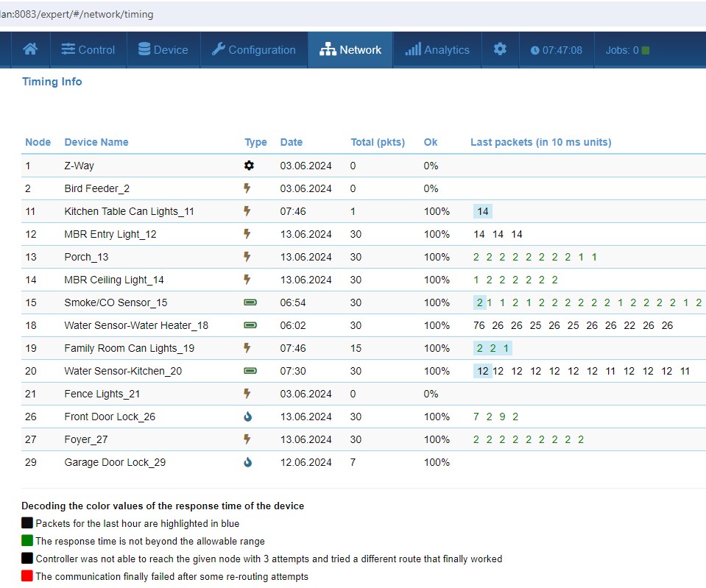The image size is (706, 588).
Task: Select Water Sensor-Water Heater_18 name
Action: coord(136,325)
